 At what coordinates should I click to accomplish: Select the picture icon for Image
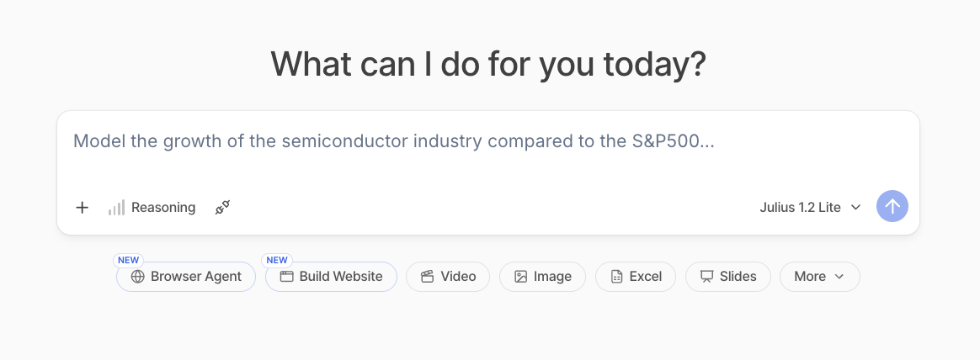(x=520, y=277)
